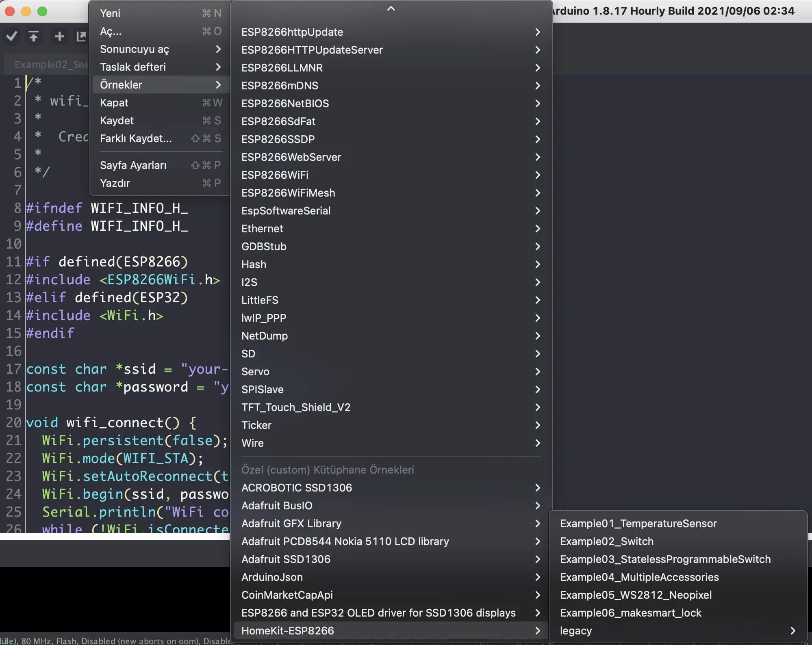Open ESP8266WebServer examples submenu
The image size is (812, 645).
coord(391,157)
